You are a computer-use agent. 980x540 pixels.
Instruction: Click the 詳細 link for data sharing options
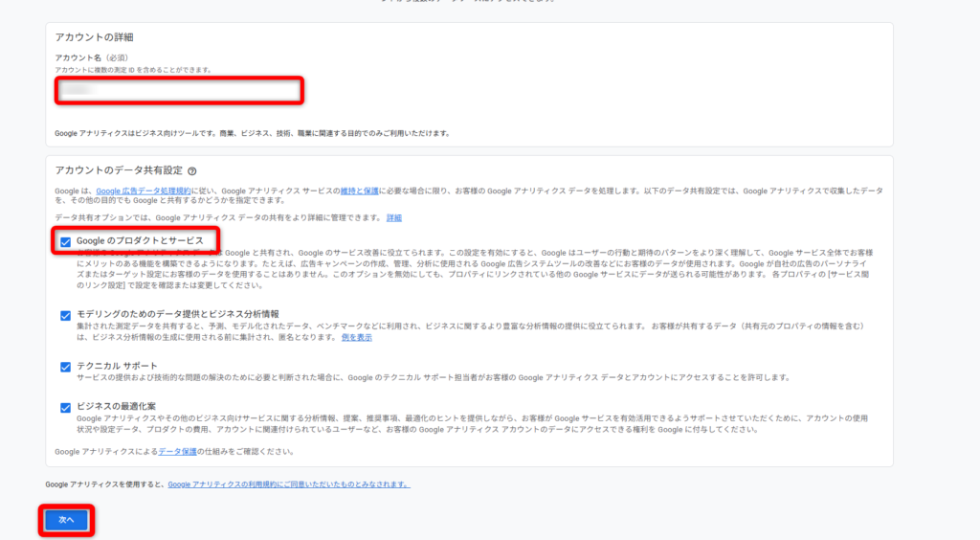tap(393, 218)
